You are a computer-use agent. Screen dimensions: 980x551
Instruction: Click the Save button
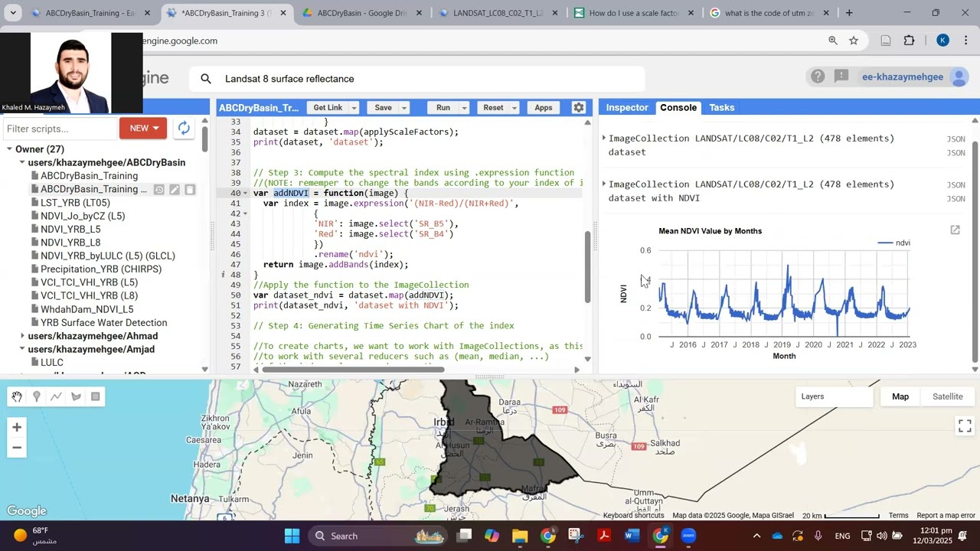[x=383, y=108]
